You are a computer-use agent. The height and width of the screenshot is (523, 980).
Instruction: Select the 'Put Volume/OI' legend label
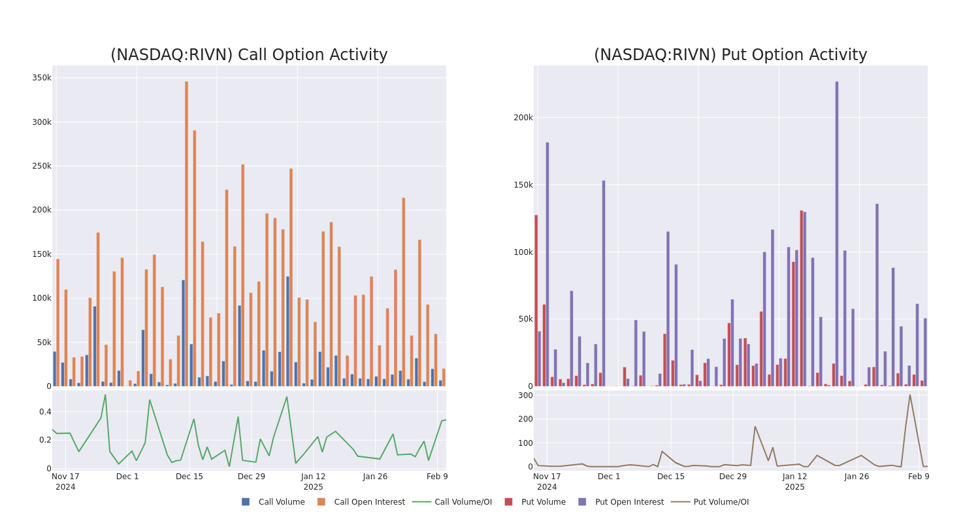(x=721, y=502)
